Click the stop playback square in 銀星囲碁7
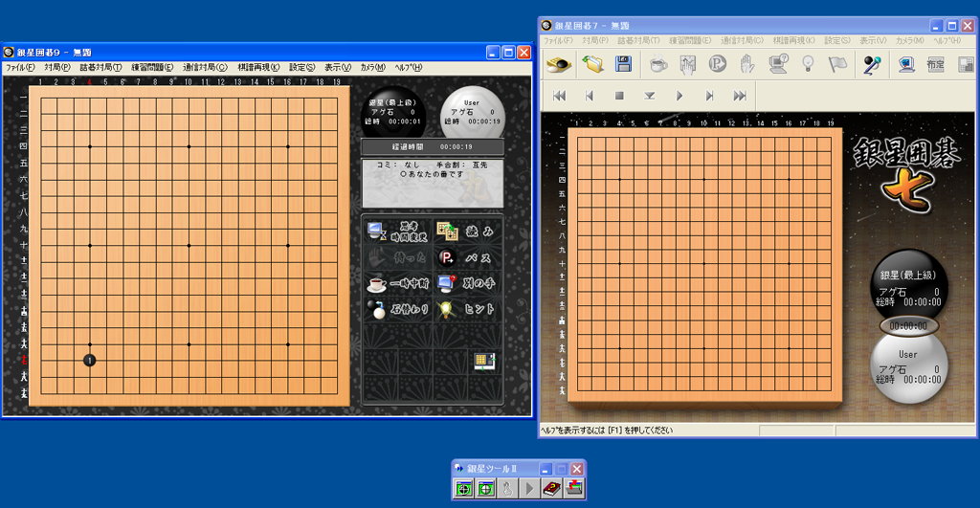Screen dimensions: 980x508 point(619,96)
